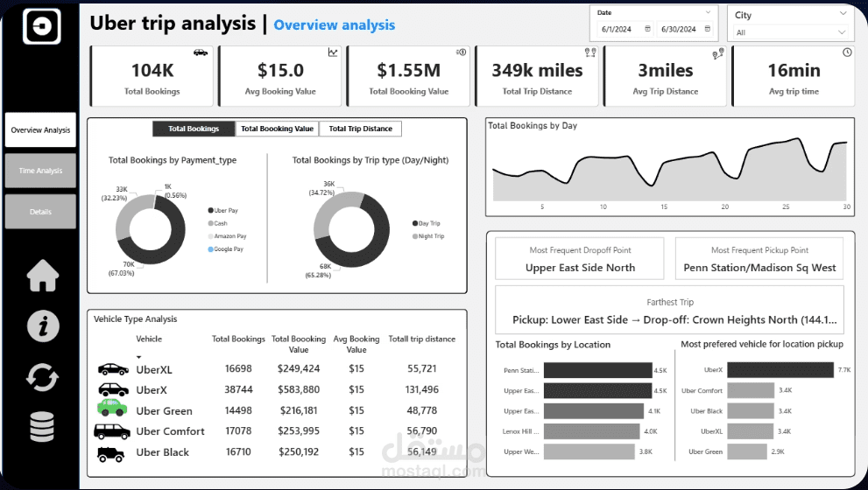Select the Total Bookings measure tab
Screen dimensions: 868x490
point(194,129)
